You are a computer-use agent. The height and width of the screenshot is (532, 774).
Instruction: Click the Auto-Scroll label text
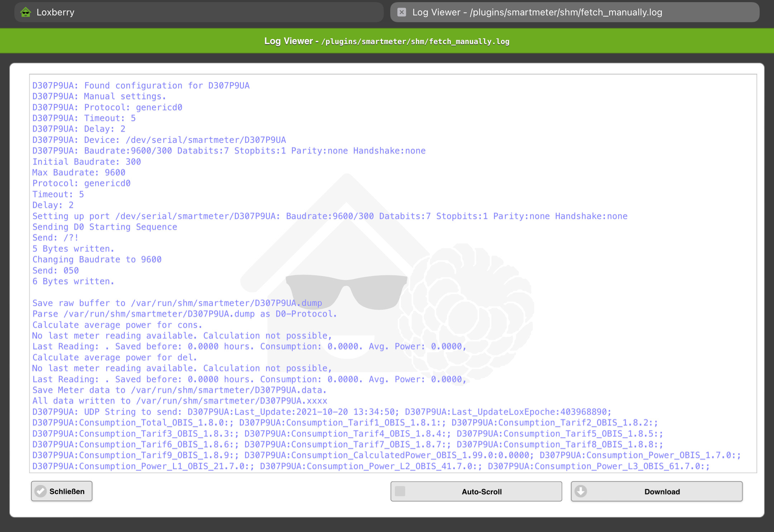(481, 492)
